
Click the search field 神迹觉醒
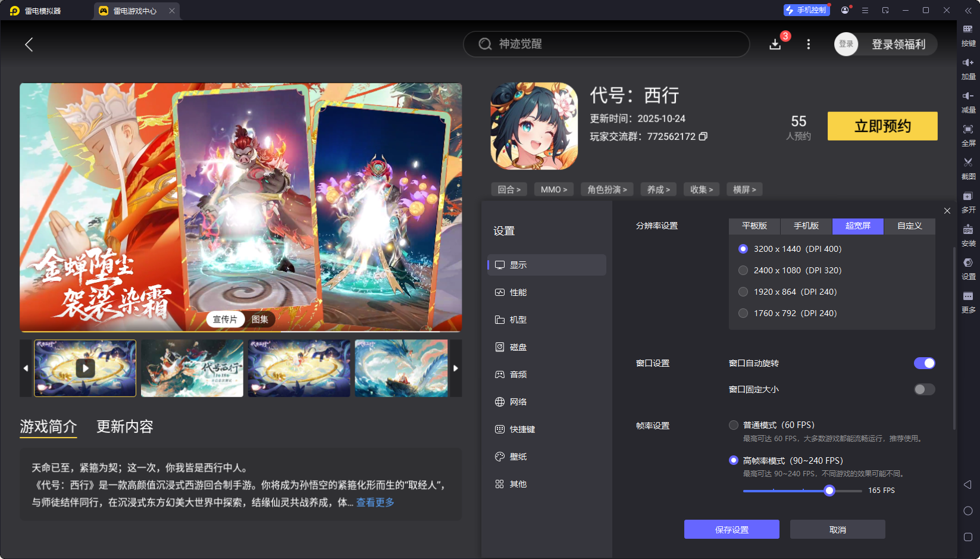tap(606, 44)
